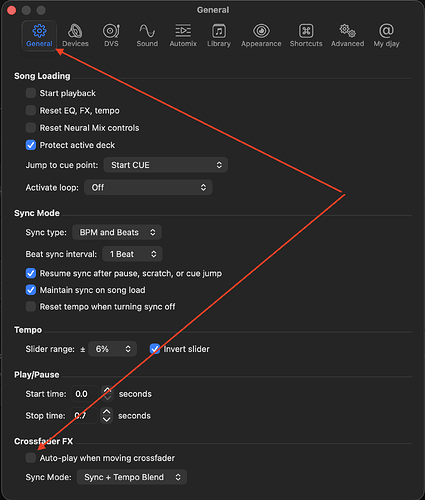Enable the Start playback checkbox
Image resolution: width=425 pixels, height=500 pixels.
(x=31, y=93)
